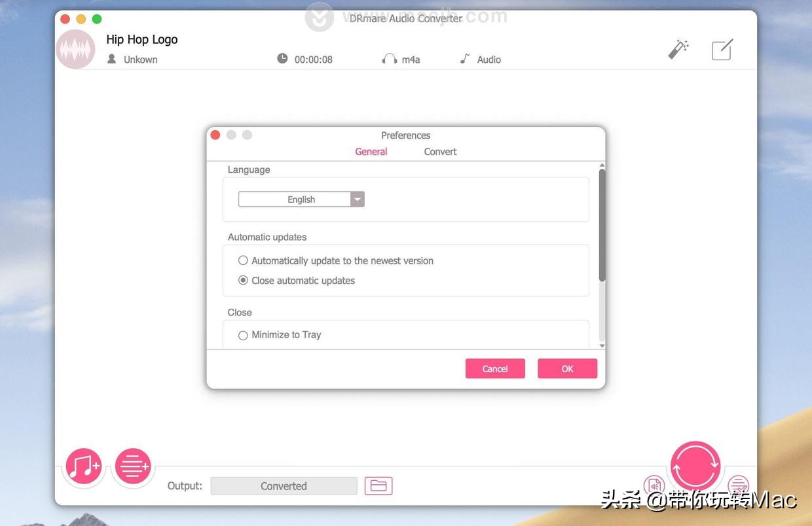Stay on the General tab

click(371, 150)
